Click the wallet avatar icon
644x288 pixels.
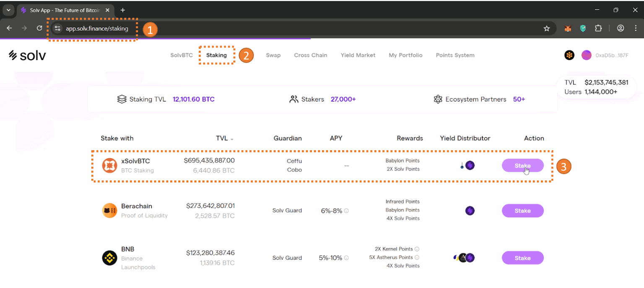click(587, 55)
